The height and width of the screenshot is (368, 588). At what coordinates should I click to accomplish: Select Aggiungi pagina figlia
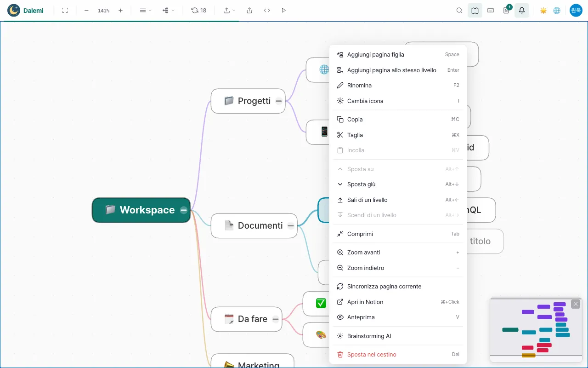click(x=398, y=54)
